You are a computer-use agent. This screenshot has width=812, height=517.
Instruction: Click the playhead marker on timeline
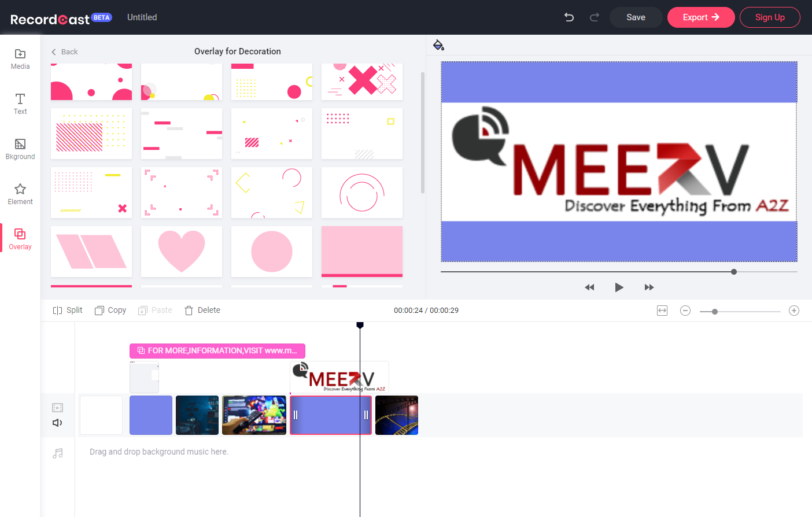[360, 326]
